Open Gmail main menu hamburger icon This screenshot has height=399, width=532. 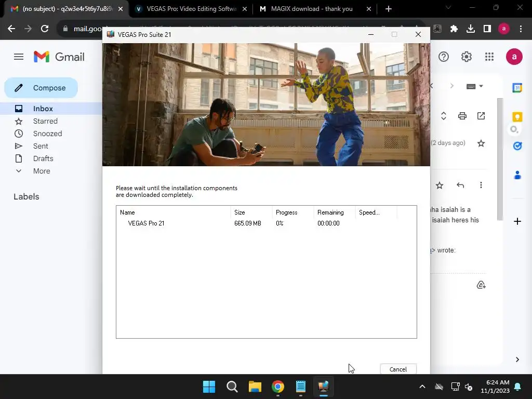(19, 57)
